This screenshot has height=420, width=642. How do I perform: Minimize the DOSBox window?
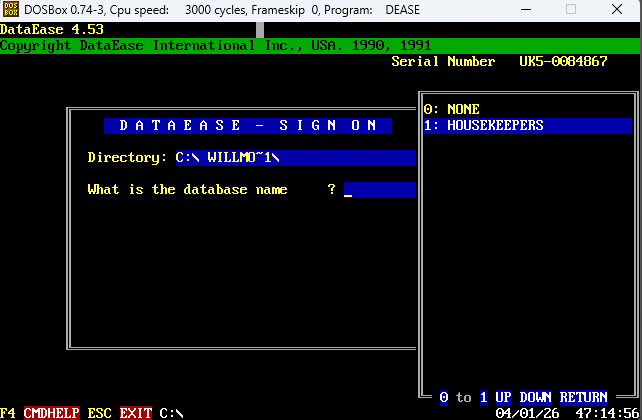coord(526,9)
